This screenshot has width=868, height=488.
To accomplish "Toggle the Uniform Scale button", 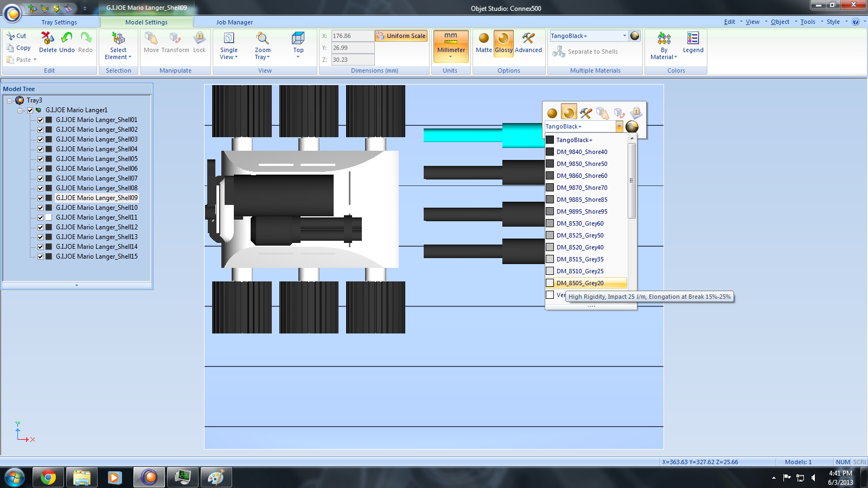I will click(x=401, y=36).
